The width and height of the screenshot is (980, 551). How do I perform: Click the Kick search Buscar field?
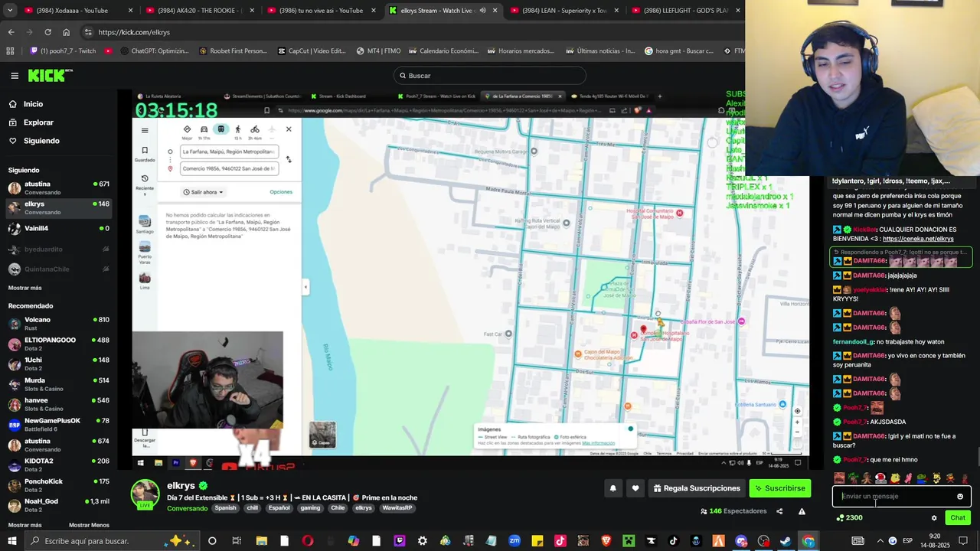(x=490, y=76)
